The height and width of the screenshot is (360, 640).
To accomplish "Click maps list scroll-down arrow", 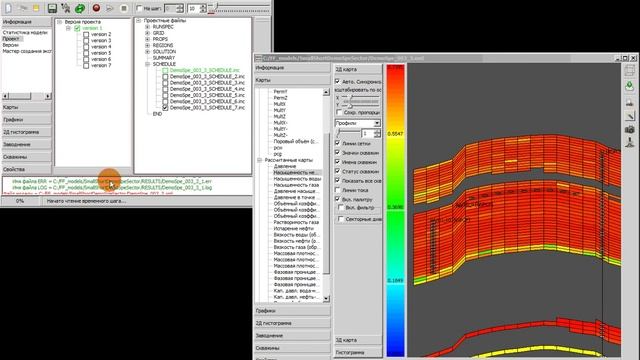I will [326, 299].
